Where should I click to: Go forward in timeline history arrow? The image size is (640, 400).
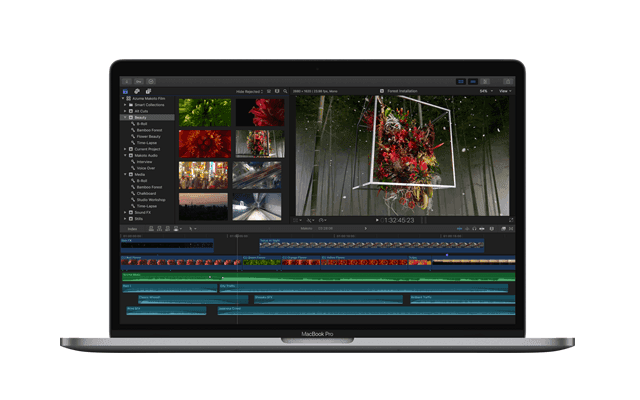coord(365,229)
